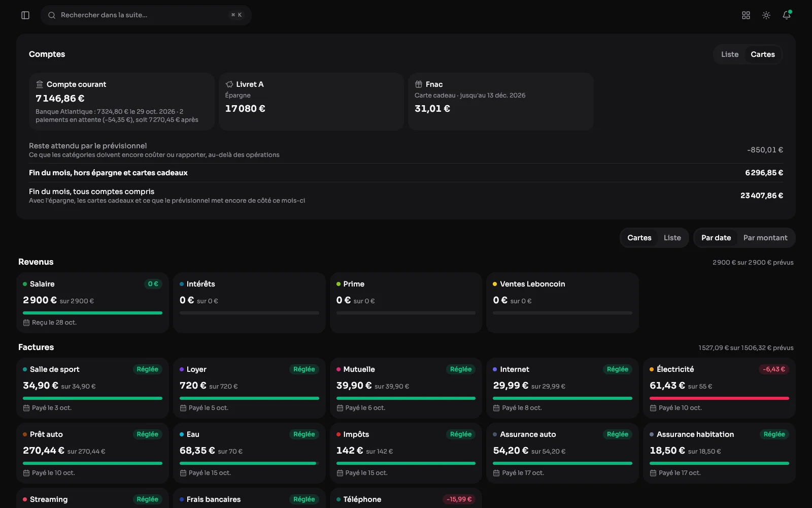This screenshot has height=508, width=812.
Task: Click calendar icon next to Payé le 5 oct.
Action: pos(183,408)
